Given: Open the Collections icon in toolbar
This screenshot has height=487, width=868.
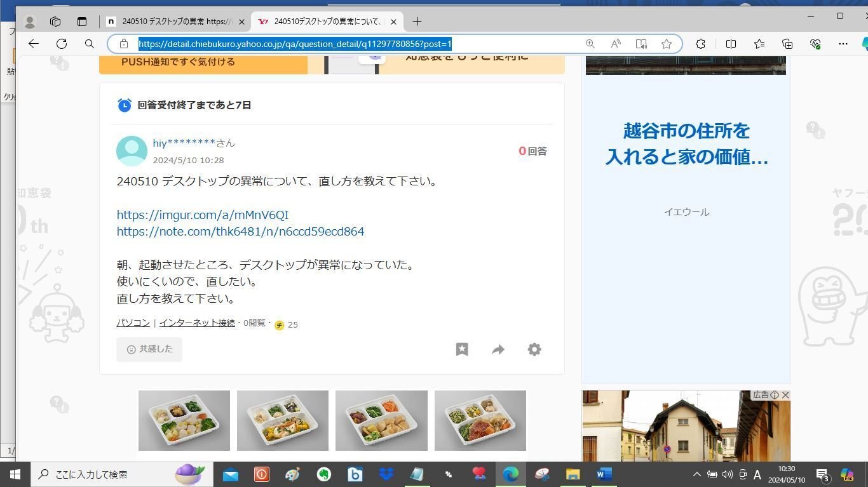Looking at the screenshot, I should (x=787, y=44).
